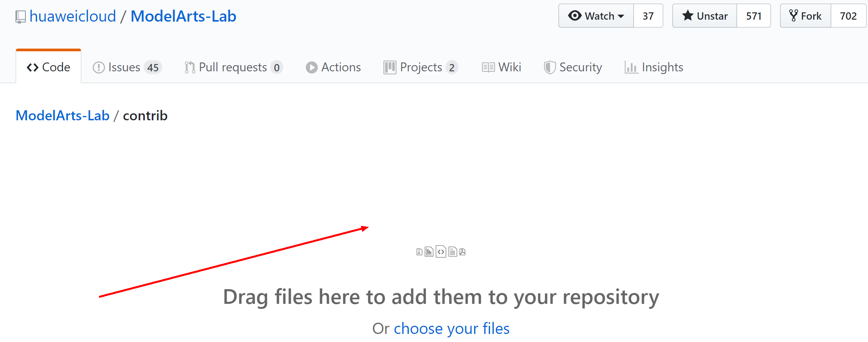Screen dimensions: 868x342
Task: View the 702 forks count
Action: [848, 16]
